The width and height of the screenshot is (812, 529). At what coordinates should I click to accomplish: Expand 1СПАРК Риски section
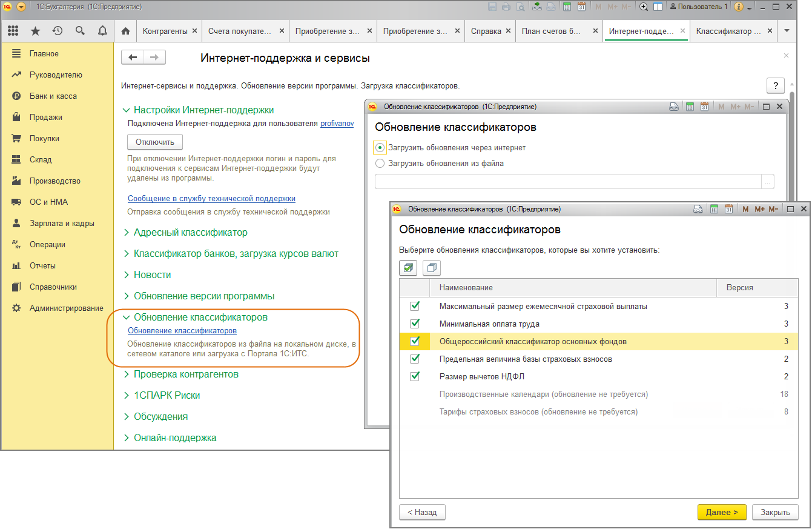pyautogui.click(x=161, y=396)
